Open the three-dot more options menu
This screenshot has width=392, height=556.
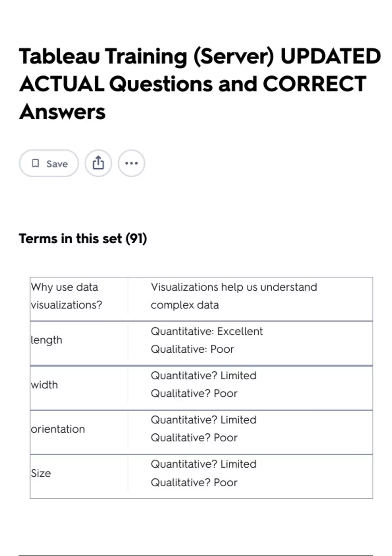click(x=131, y=163)
